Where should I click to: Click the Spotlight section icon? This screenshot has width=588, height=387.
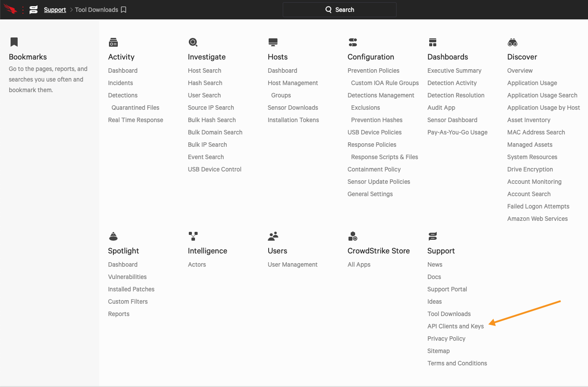tap(113, 236)
